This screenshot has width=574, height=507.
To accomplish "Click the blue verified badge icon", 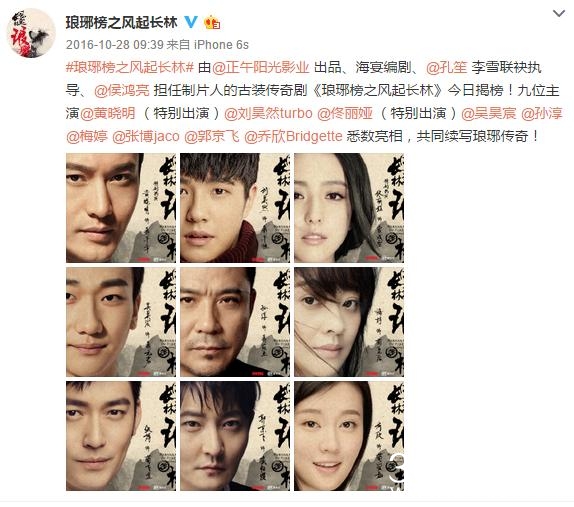I will coord(191,22).
